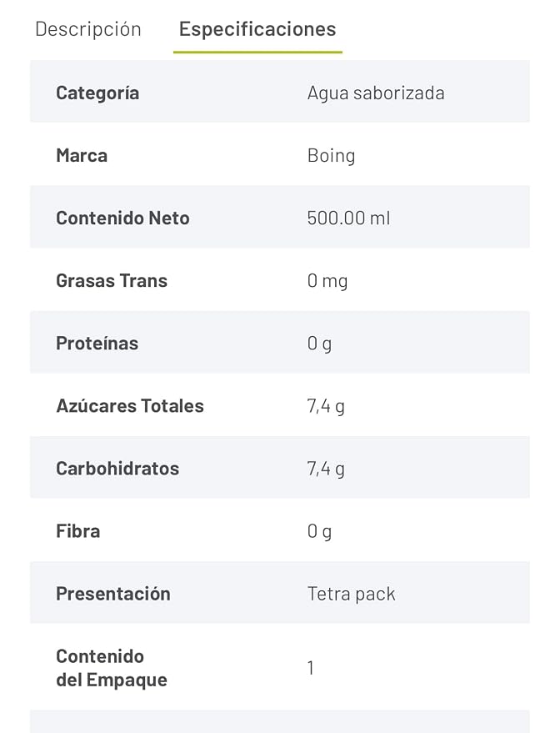
Task: Click the Azúcares Totales 7,4 g value
Action: coord(326,406)
